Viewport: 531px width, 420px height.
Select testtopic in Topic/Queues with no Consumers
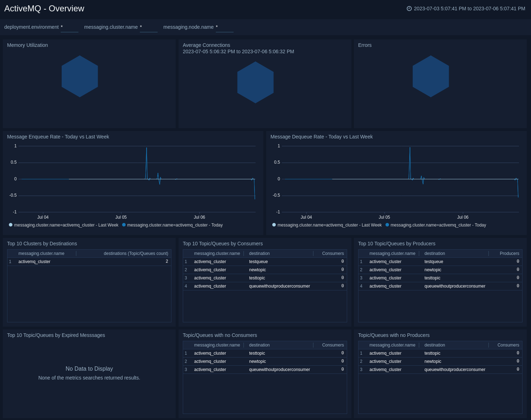coord(257,353)
